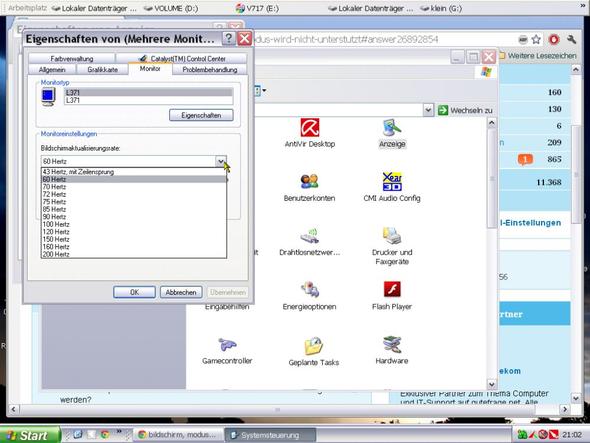Click the browser bookmark star icon
590x443 pixels.
[x=536, y=39]
